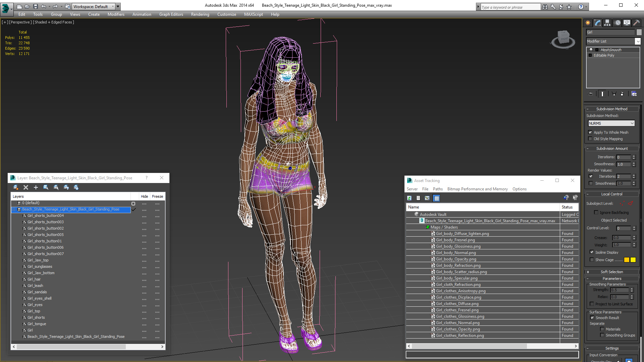Disable Isoline Display checkbox
Image resolution: width=644 pixels, height=362 pixels.
pos(592,252)
